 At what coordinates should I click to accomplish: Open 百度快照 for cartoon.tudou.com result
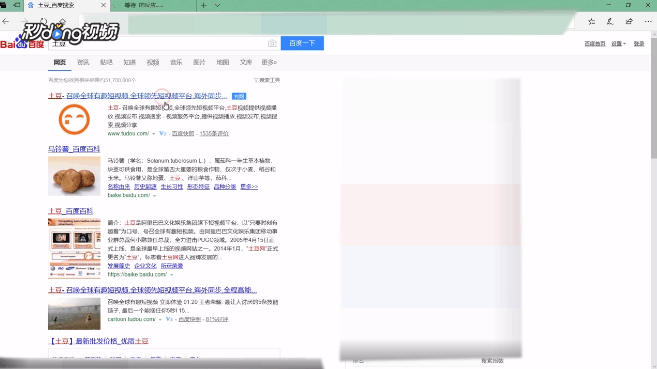189,319
